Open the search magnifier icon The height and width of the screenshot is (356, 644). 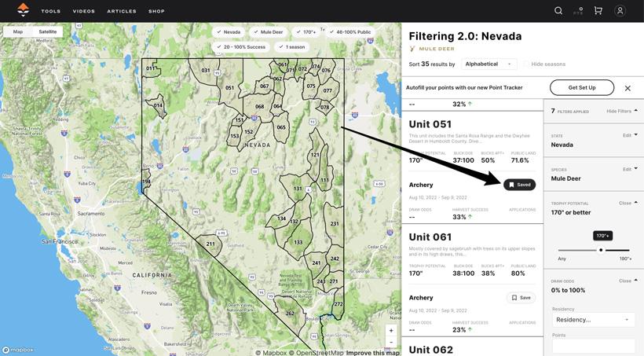(x=558, y=11)
